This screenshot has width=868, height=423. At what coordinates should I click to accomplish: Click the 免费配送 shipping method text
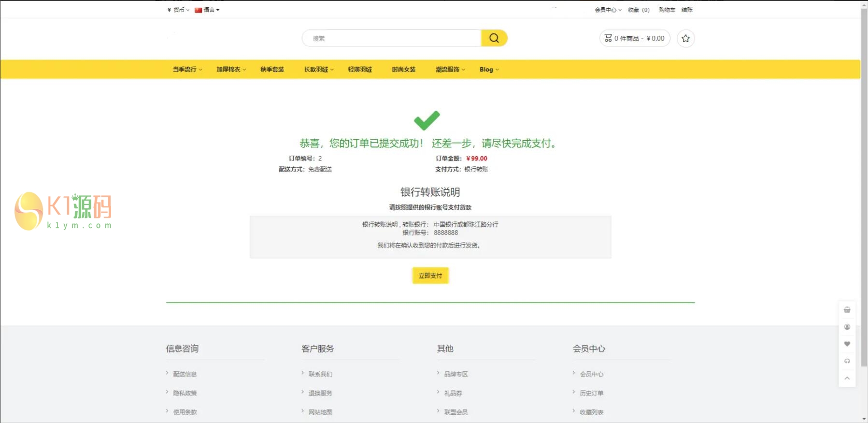(x=320, y=169)
